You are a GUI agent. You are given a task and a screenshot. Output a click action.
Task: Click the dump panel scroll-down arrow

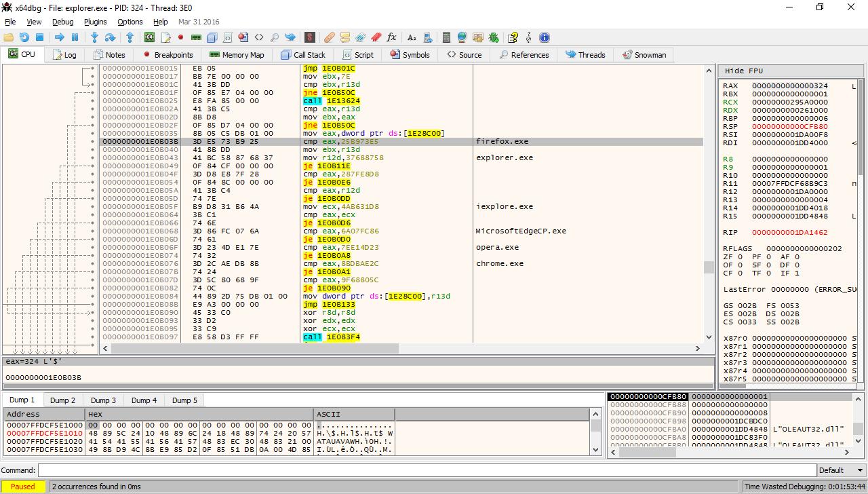coord(595,449)
